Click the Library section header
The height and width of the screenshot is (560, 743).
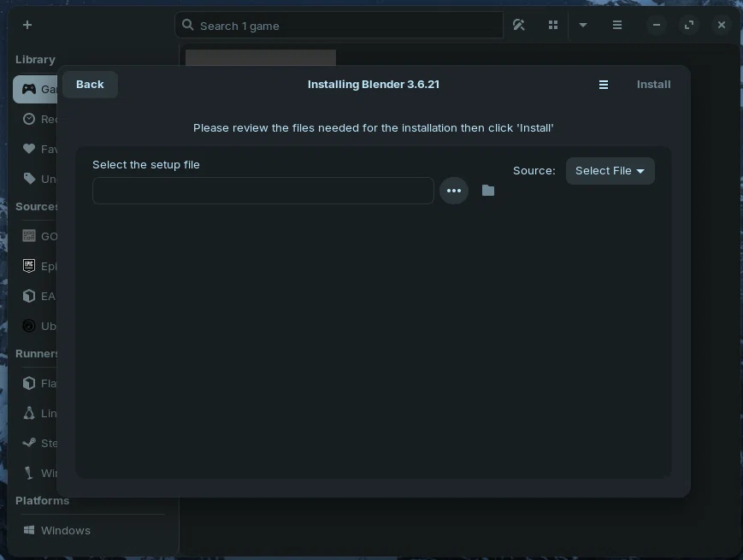pos(35,60)
